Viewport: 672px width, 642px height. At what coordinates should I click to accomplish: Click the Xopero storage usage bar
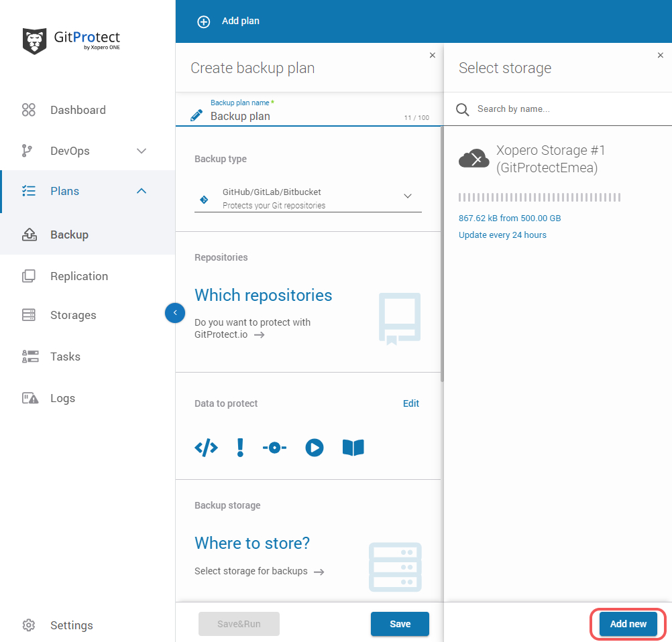[540, 198]
